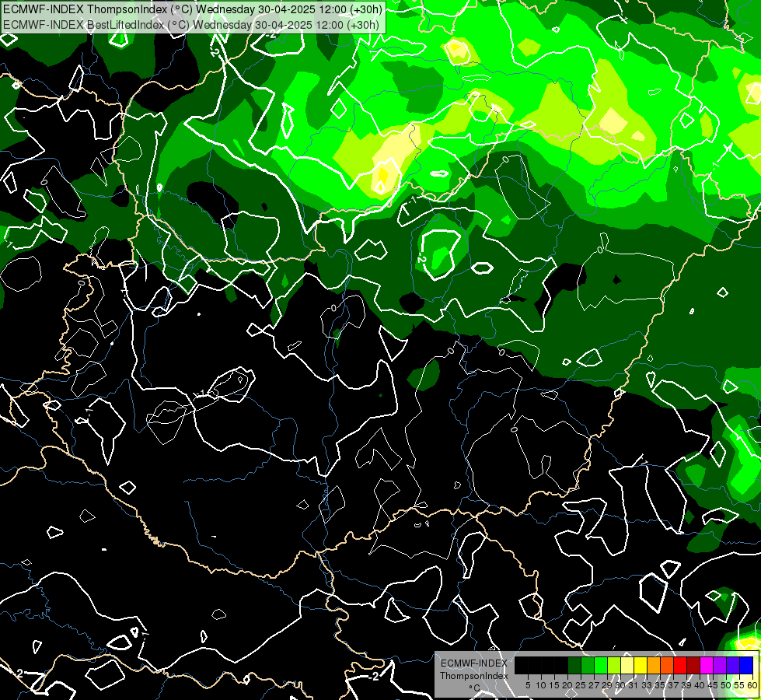Click the legend label 'ThompsonIndex'
This screenshot has height=700, width=761.
[474, 676]
